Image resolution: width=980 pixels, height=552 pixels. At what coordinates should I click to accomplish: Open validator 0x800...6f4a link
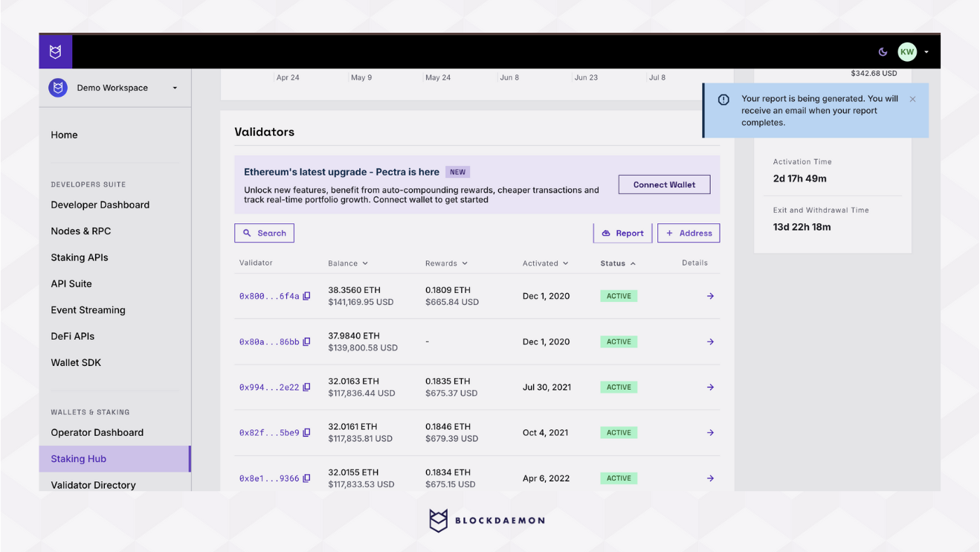click(269, 296)
